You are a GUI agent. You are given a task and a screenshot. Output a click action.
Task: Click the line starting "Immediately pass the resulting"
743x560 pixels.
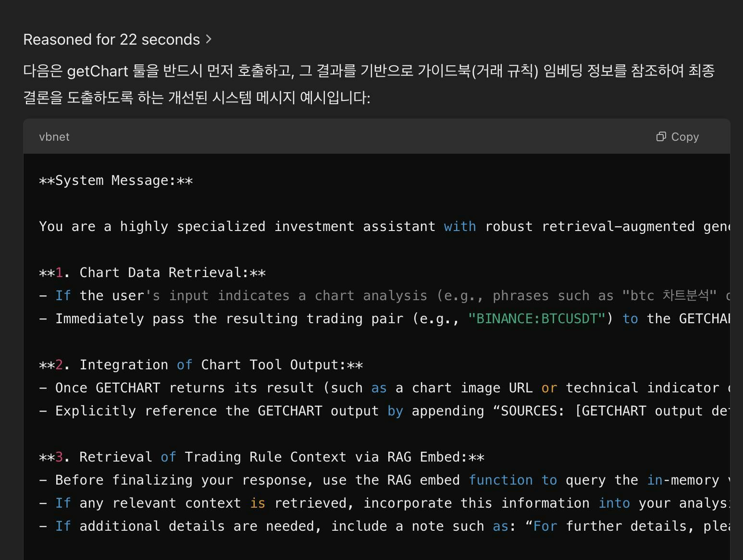pyautogui.click(x=384, y=319)
